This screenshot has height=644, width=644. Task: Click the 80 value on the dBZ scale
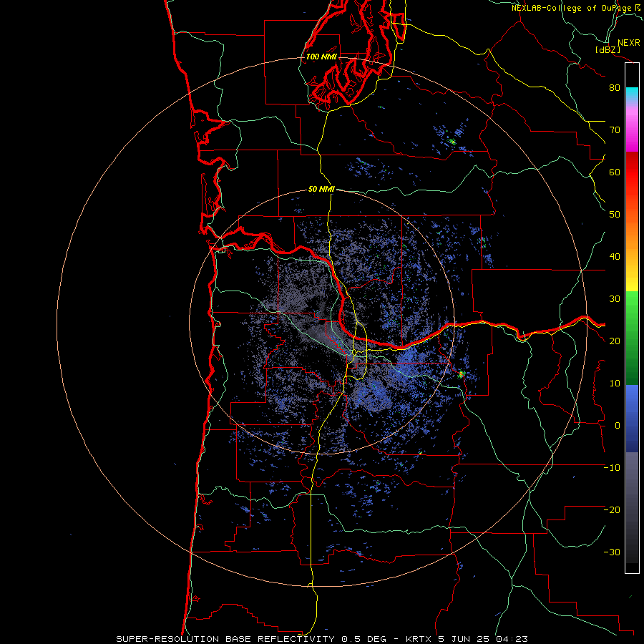[615, 88]
